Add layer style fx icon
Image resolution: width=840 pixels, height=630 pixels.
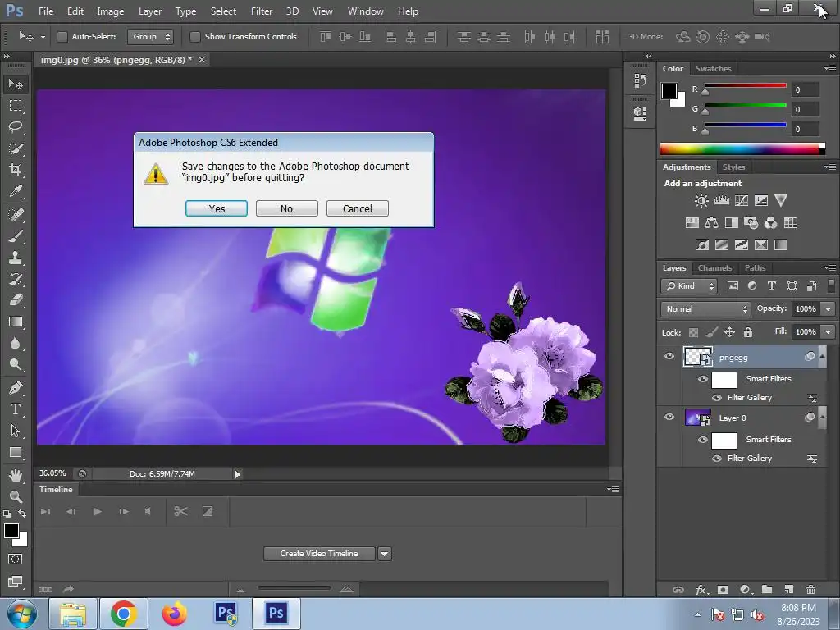click(x=701, y=589)
